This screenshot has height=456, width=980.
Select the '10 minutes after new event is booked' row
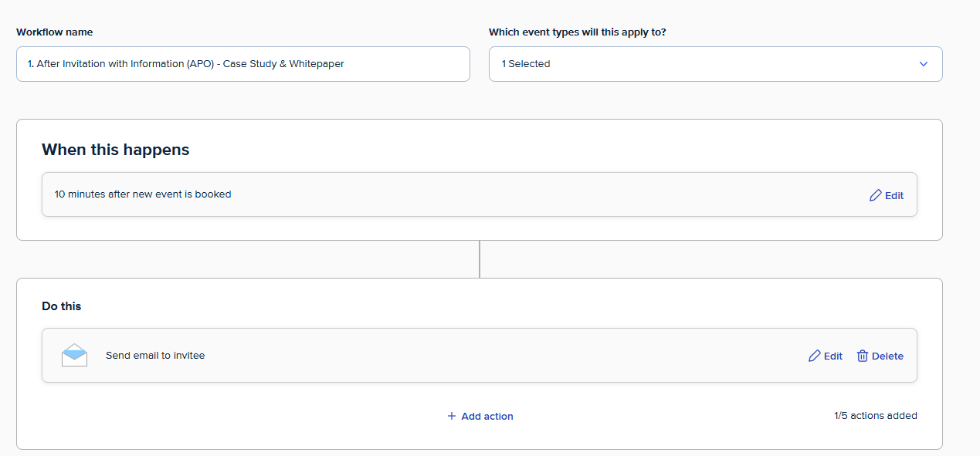click(x=480, y=194)
